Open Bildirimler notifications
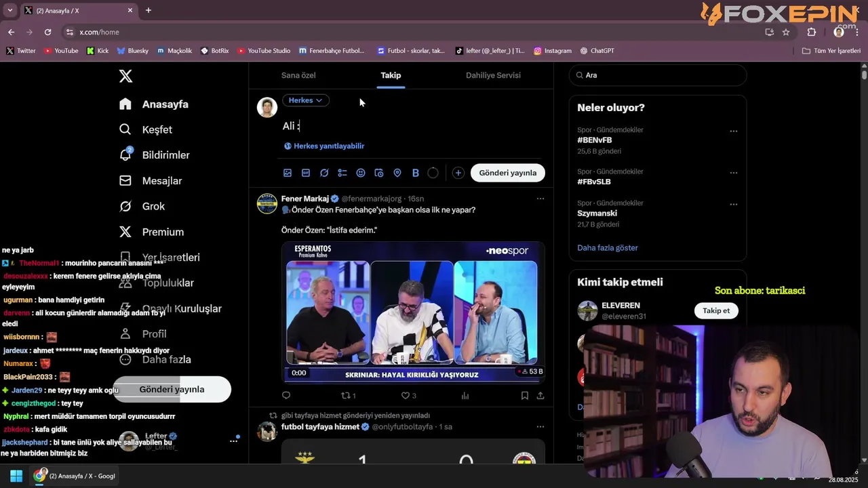Viewport: 868px width, 488px height. click(x=155, y=155)
